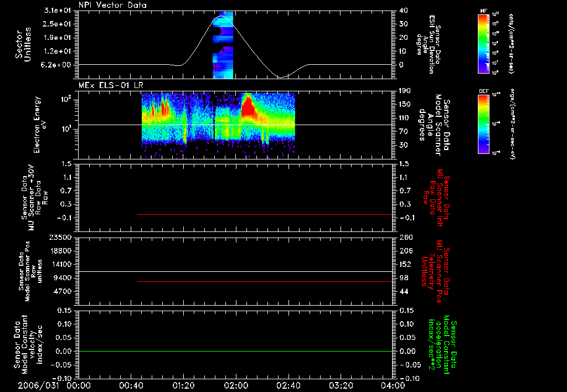The image size is (567, 392).
Task: Click the 'MU Scanner +30V Raw Data' label
Action: tap(35, 198)
